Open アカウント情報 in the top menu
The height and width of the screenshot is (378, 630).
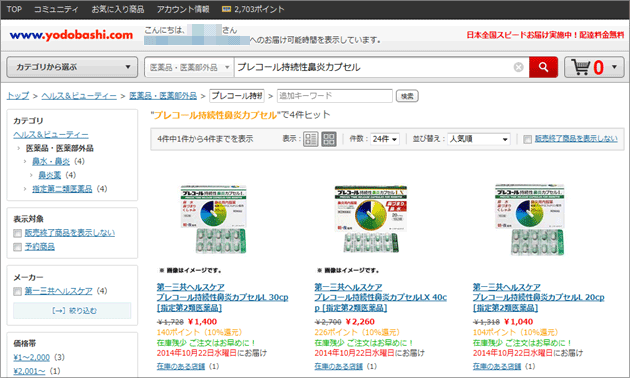tap(183, 9)
